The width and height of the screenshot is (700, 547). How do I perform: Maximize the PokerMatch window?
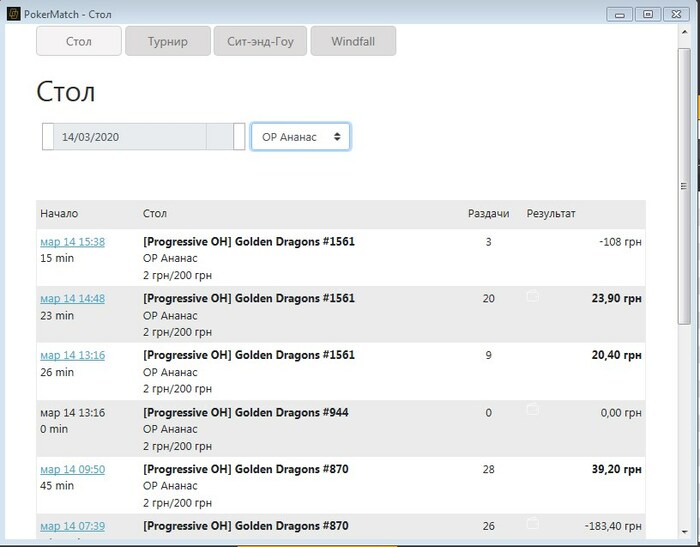point(648,14)
